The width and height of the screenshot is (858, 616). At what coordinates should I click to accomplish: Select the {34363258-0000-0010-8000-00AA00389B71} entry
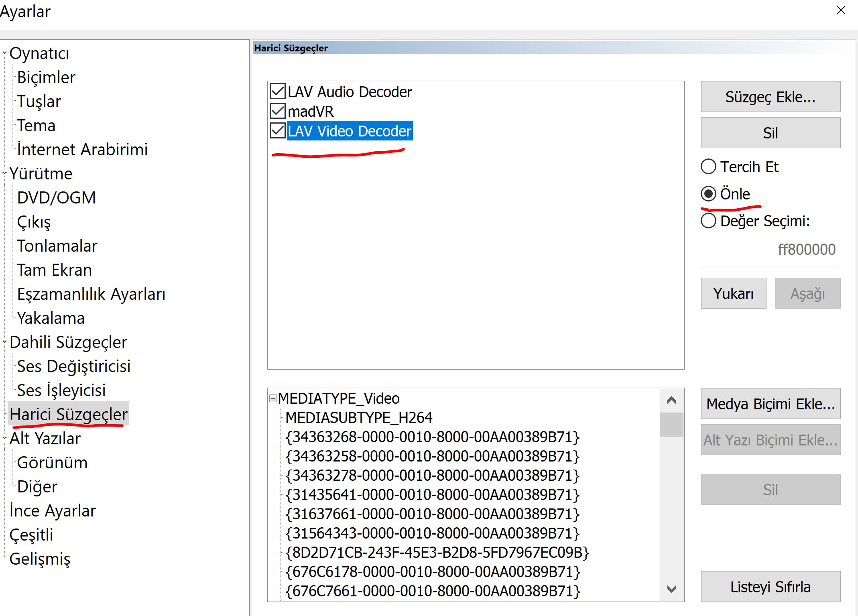[x=432, y=456]
